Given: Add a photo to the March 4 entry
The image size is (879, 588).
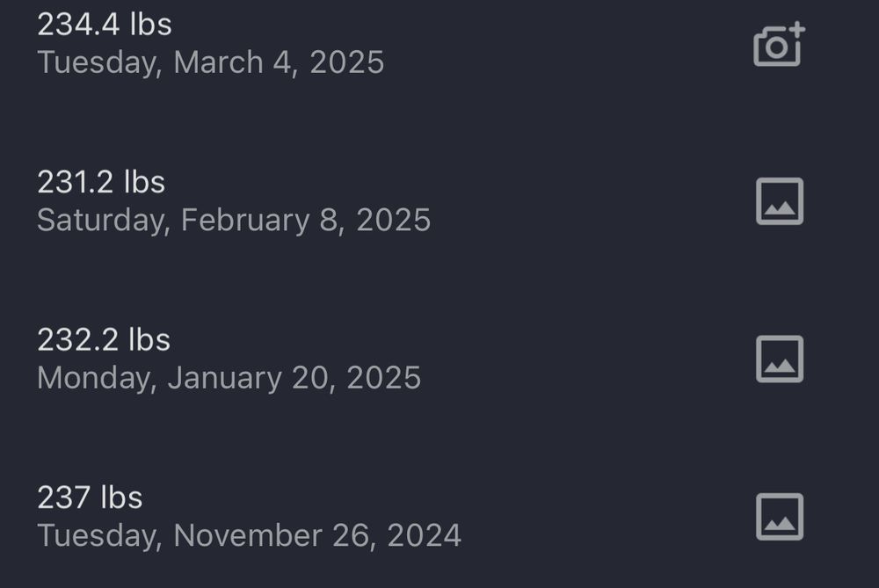Looking at the screenshot, I should click(779, 45).
